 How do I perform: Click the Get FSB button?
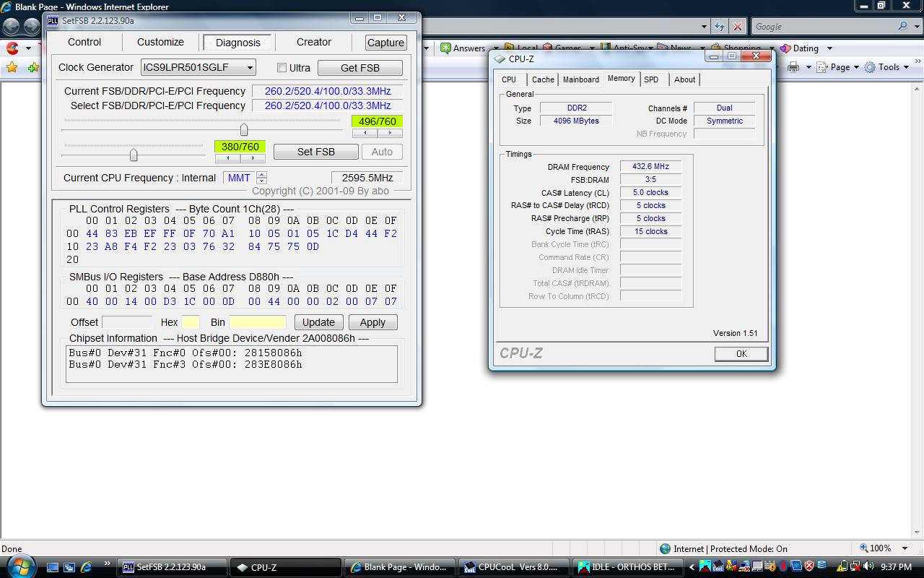point(359,68)
